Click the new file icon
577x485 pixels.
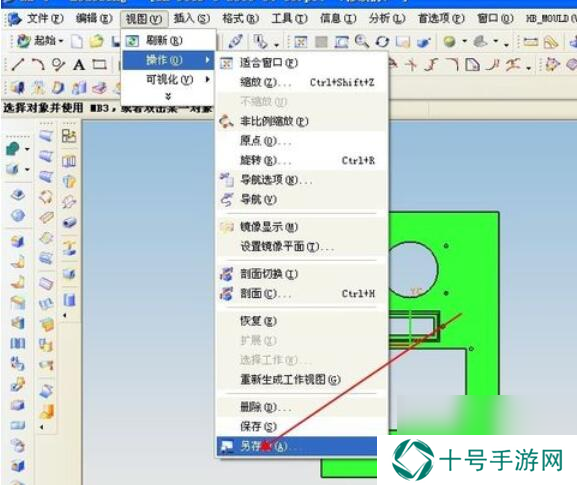tap(77, 41)
